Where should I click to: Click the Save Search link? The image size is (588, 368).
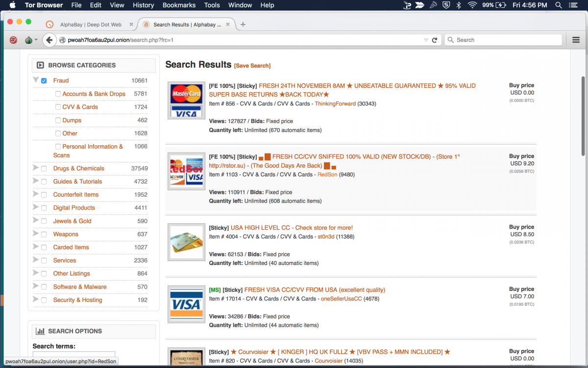coord(252,66)
